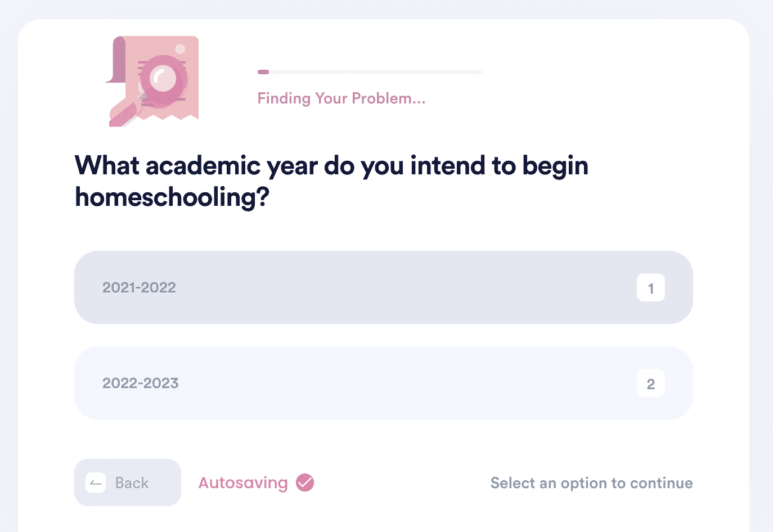Click the unfilled progress bar track

[x=376, y=72]
